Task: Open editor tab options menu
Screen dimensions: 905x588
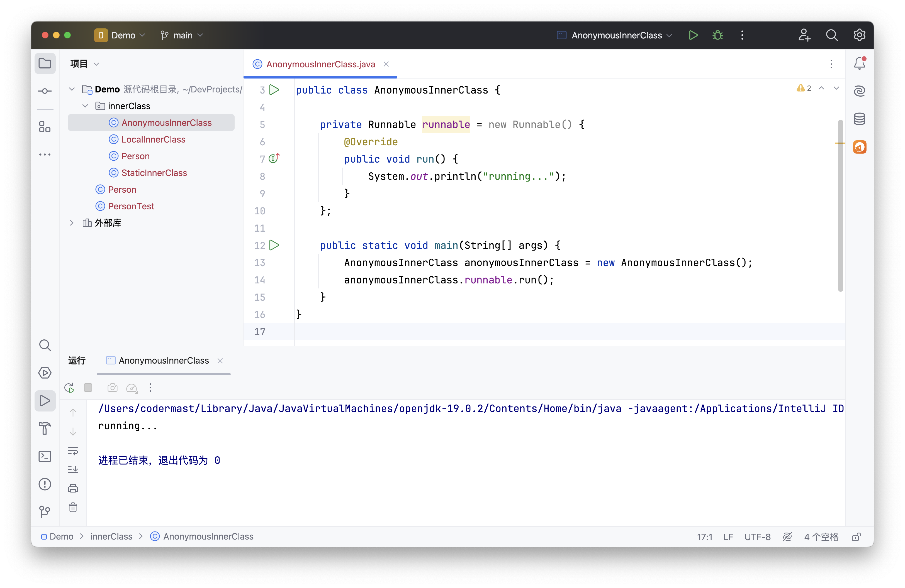Action: (831, 64)
